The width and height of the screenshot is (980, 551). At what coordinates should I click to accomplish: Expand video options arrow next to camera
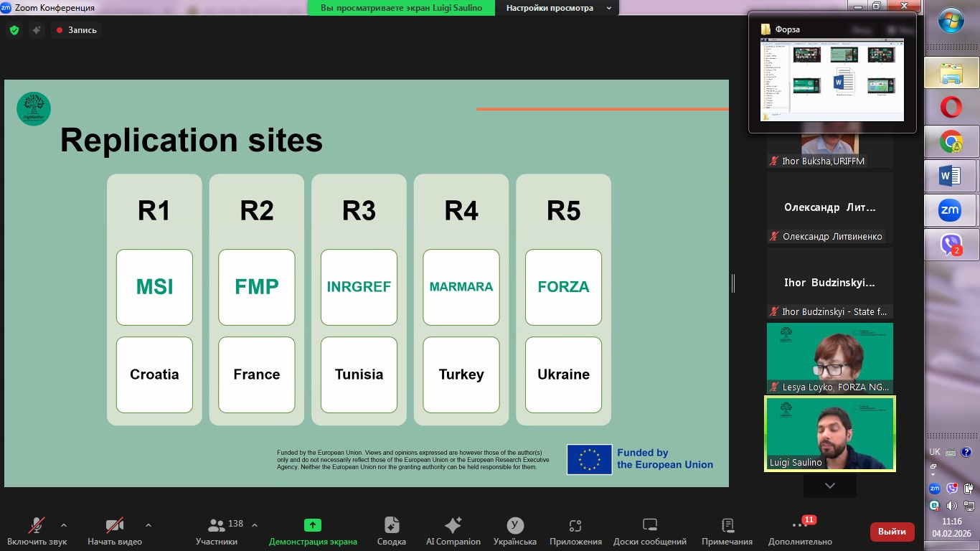click(149, 524)
